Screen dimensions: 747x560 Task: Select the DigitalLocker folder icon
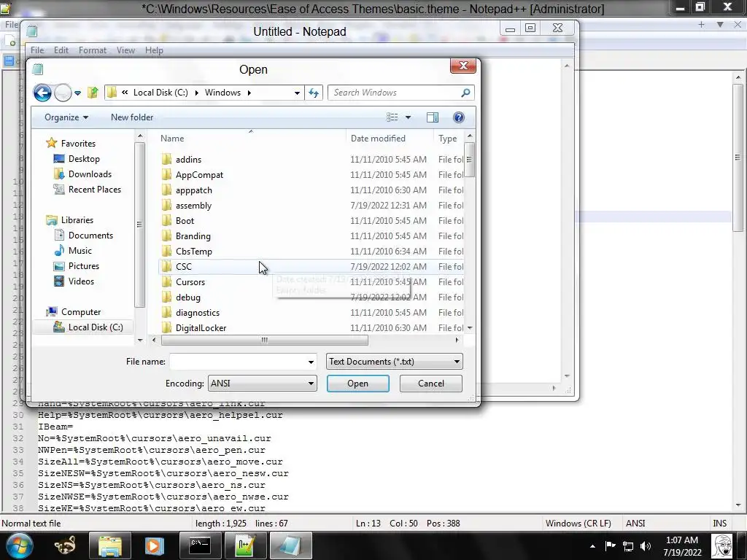click(x=166, y=327)
